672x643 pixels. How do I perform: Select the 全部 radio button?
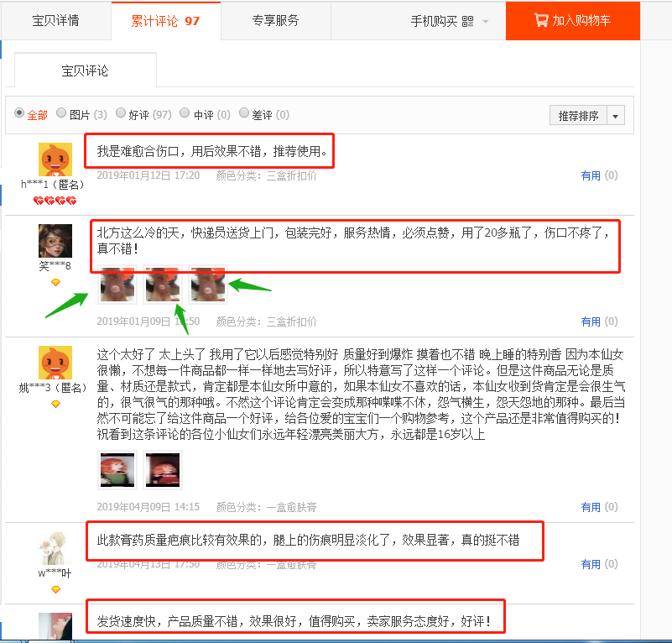click(18, 112)
